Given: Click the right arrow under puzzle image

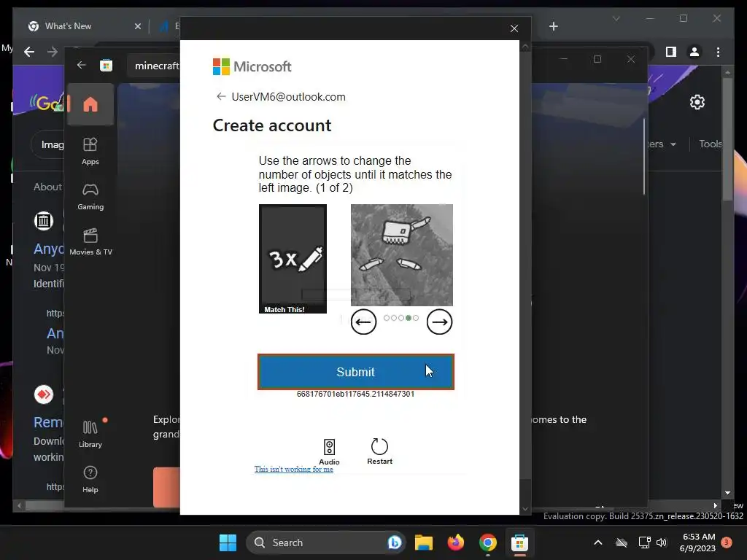Looking at the screenshot, I should point(439,322).
